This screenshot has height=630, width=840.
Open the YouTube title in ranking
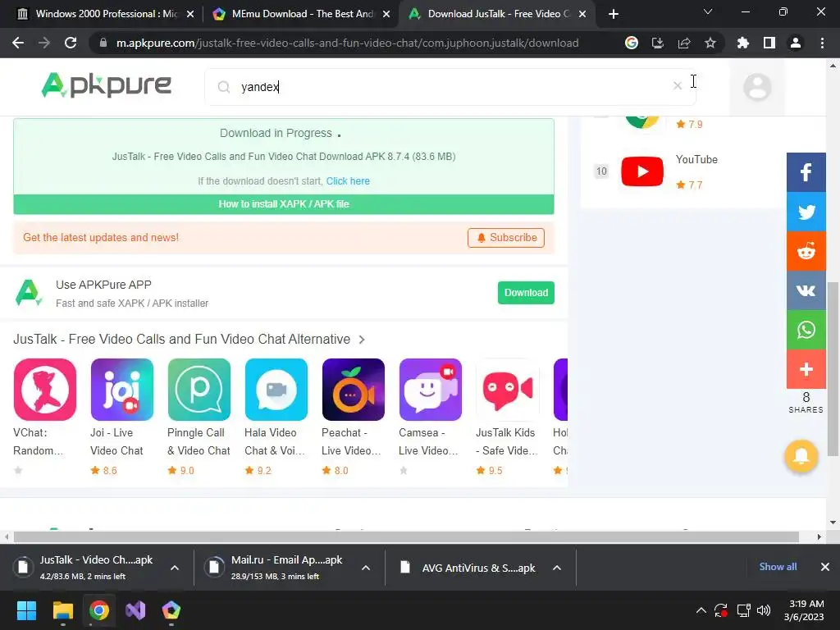click(696, 160)
